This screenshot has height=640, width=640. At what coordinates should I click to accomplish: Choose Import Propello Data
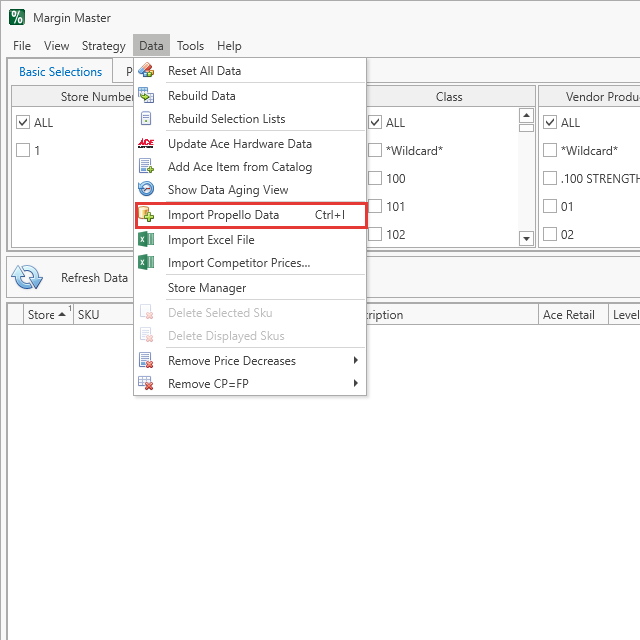[251, 215]
